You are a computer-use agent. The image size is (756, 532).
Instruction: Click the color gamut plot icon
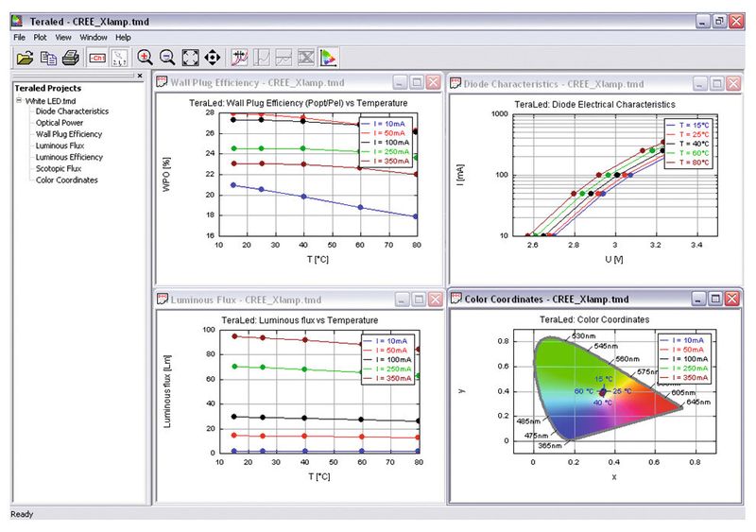click(x=329, y=58)
